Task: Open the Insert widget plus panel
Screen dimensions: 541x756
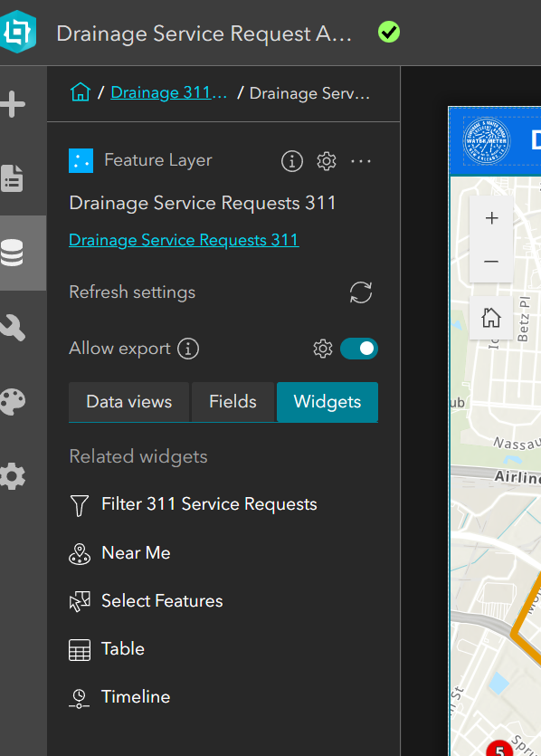Action: point(14,104)
